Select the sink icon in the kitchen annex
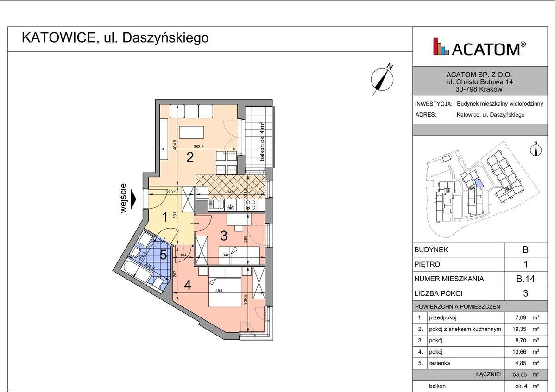 click(215, 205)
